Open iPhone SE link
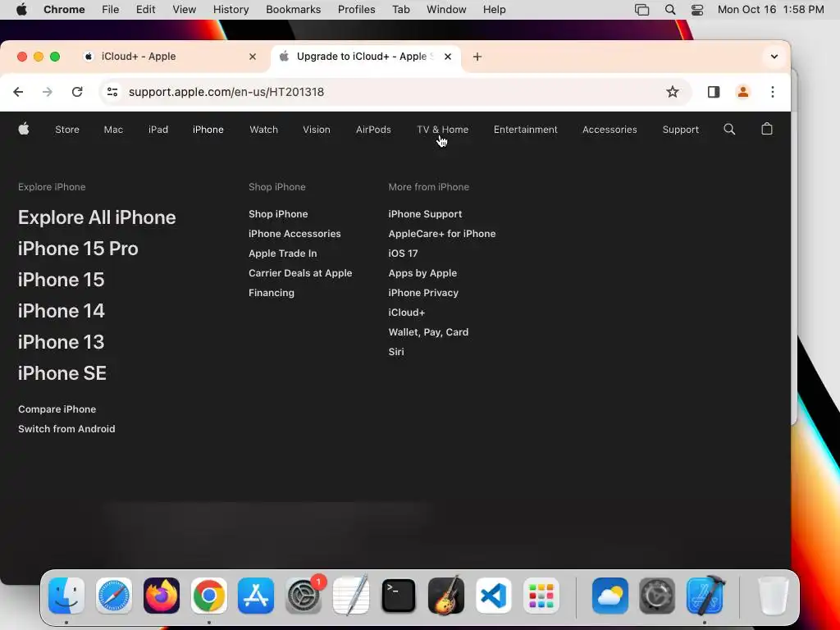 pos(62,373)
